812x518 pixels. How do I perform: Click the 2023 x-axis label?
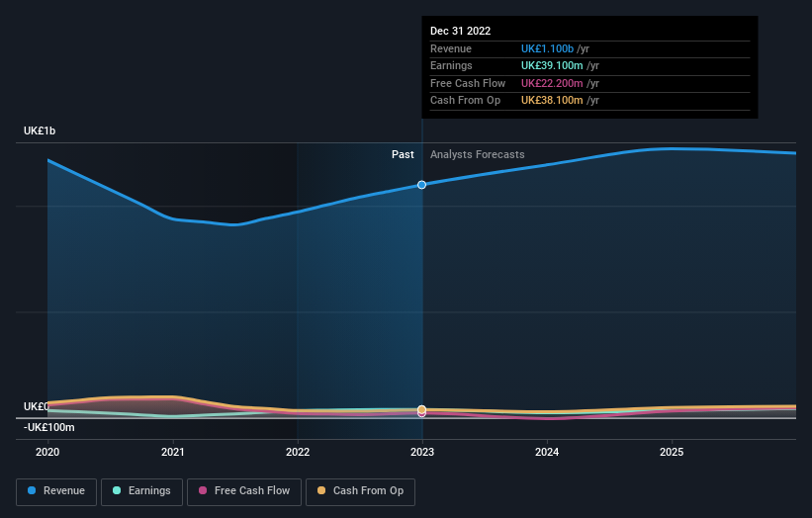422,452
